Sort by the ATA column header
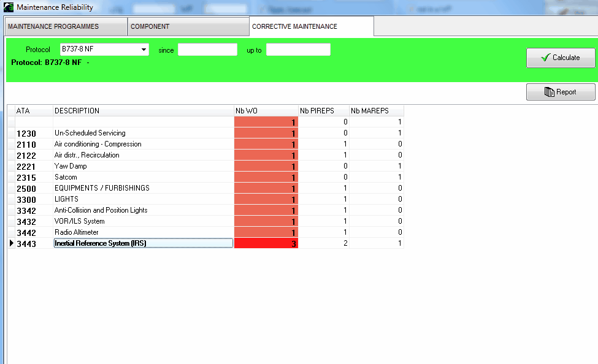 [34, 111]
